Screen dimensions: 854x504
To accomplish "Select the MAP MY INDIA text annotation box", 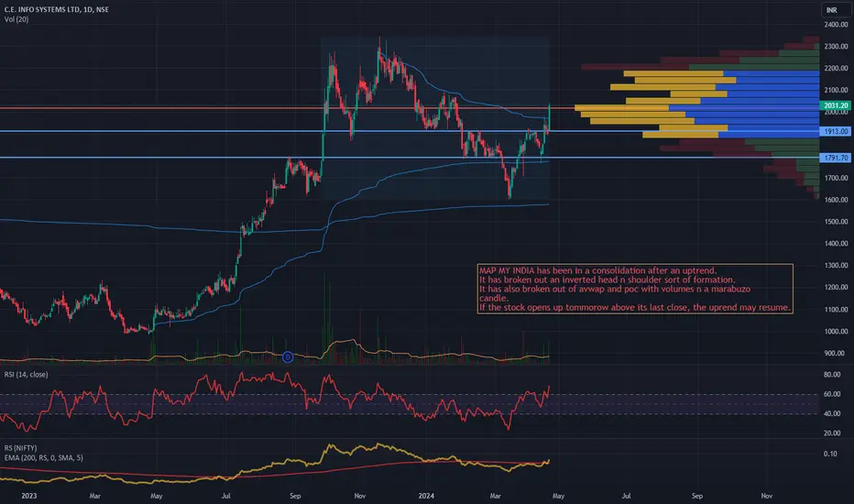I will click(635, 289).
